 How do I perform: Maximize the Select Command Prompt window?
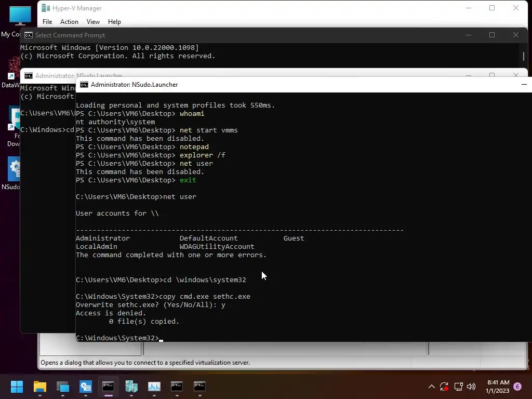492,35
